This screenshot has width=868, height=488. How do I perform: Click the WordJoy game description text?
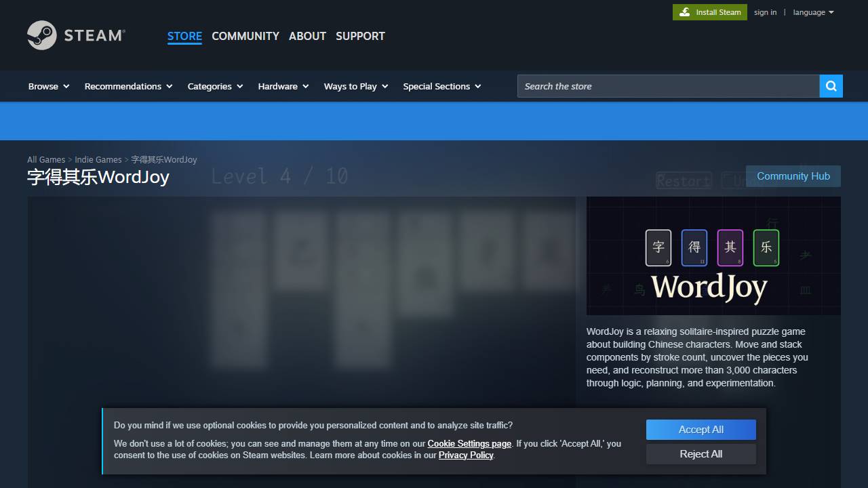pos(697,357)
